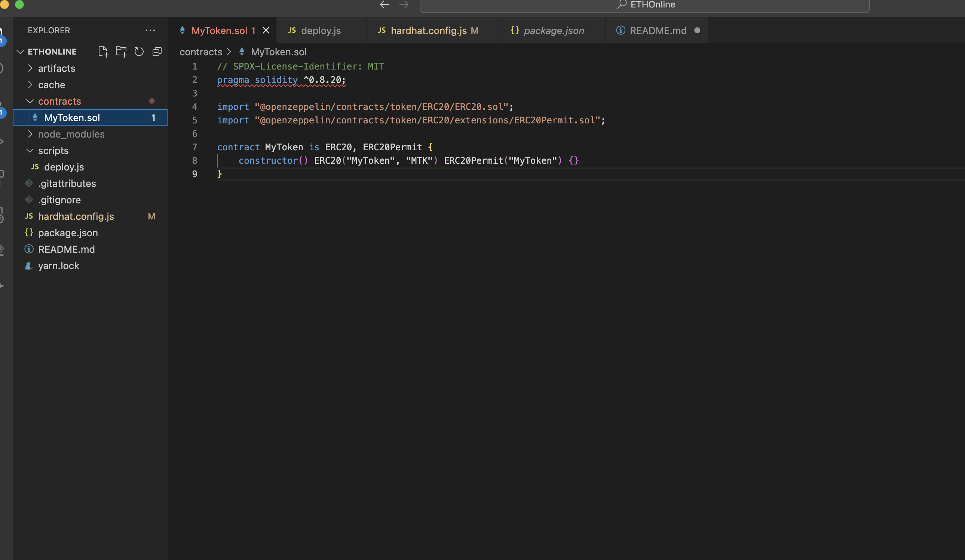Switch to hardhat.config.js tab

(428, 31)
